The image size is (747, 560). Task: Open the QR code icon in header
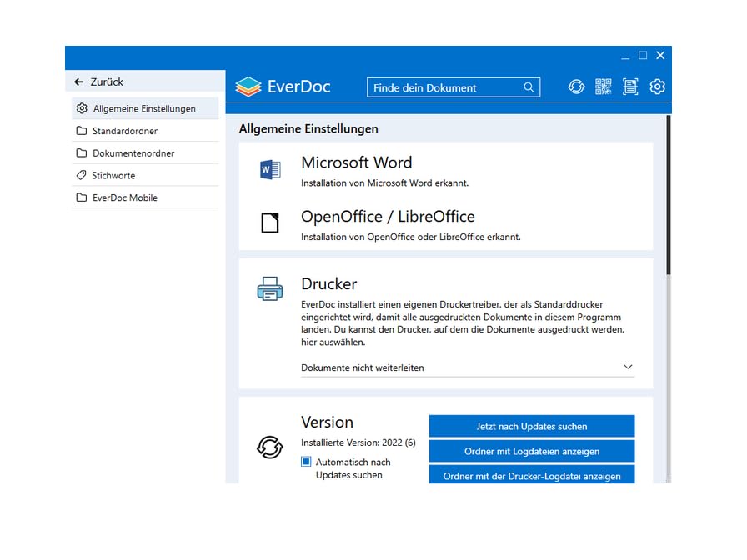click(603, 87)
